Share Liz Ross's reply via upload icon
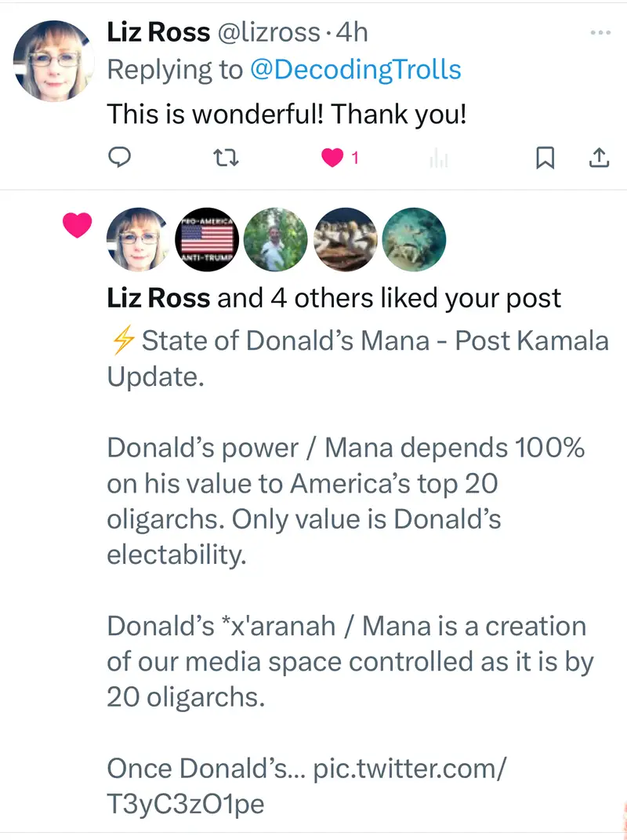 click(599, 158)
